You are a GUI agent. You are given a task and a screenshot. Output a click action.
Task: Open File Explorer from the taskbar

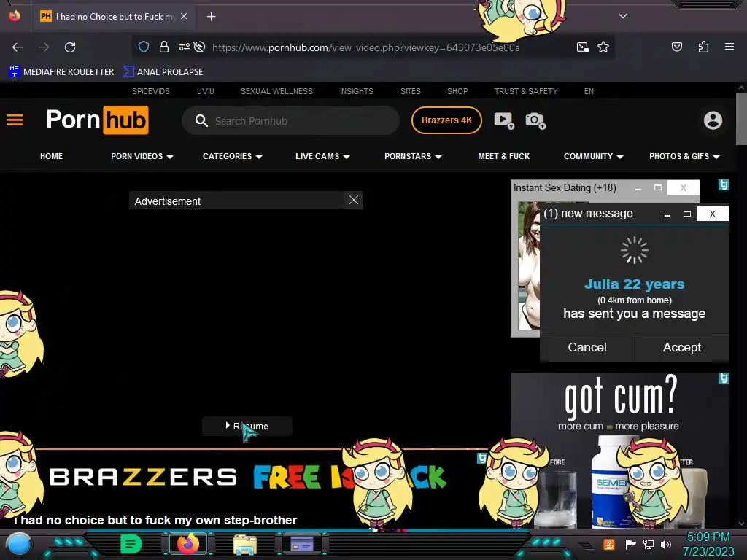click(245, 544)
